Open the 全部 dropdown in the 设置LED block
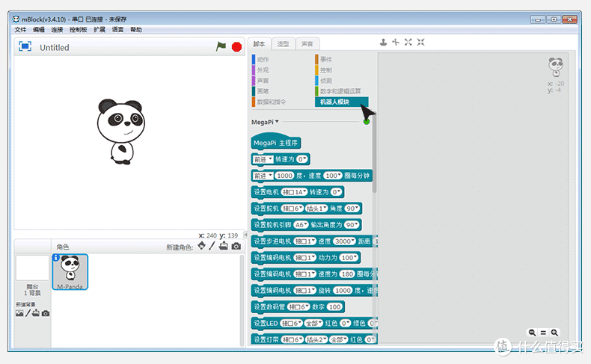The height and width of the screenshot is (364, 591). [314, 323]
